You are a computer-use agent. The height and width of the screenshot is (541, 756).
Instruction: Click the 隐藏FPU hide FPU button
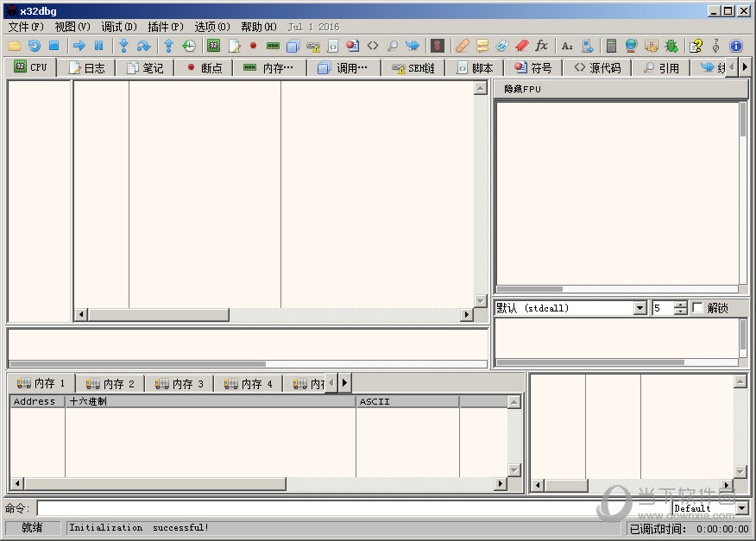tap(621, 89)
